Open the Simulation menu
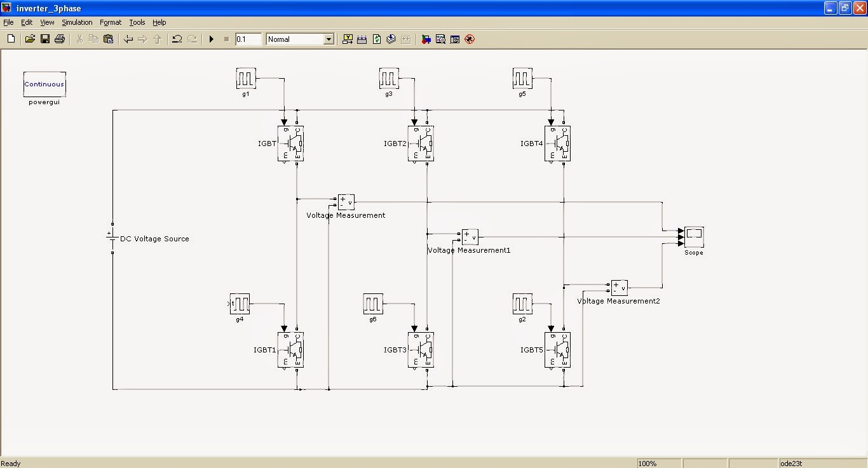Image resolution: width=868 pixels, height=468 pixels. 77,22
